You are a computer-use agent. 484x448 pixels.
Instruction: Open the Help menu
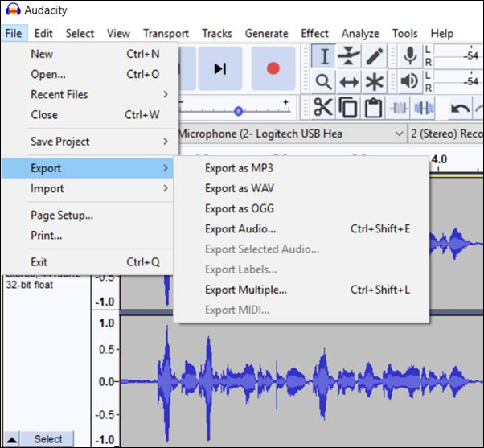(x=441, y=33)
